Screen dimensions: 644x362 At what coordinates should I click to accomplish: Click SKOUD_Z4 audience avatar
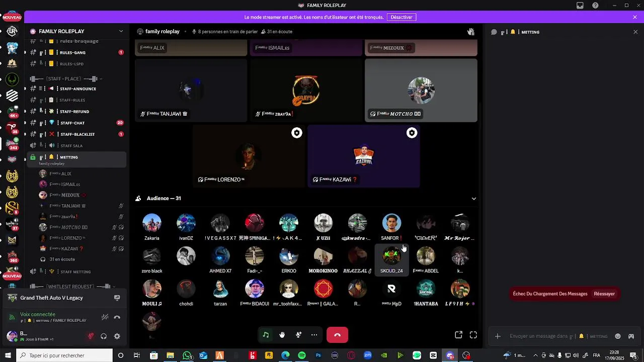click(391, 256)
